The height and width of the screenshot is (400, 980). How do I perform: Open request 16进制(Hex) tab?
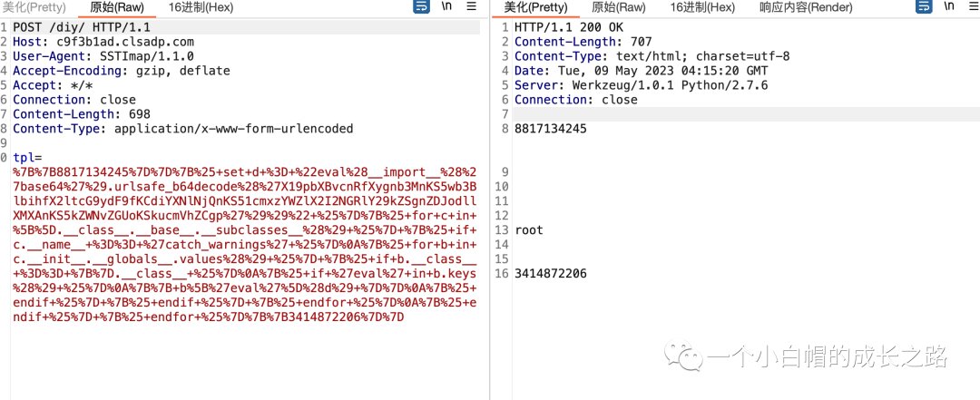click(x=201, y=7)
